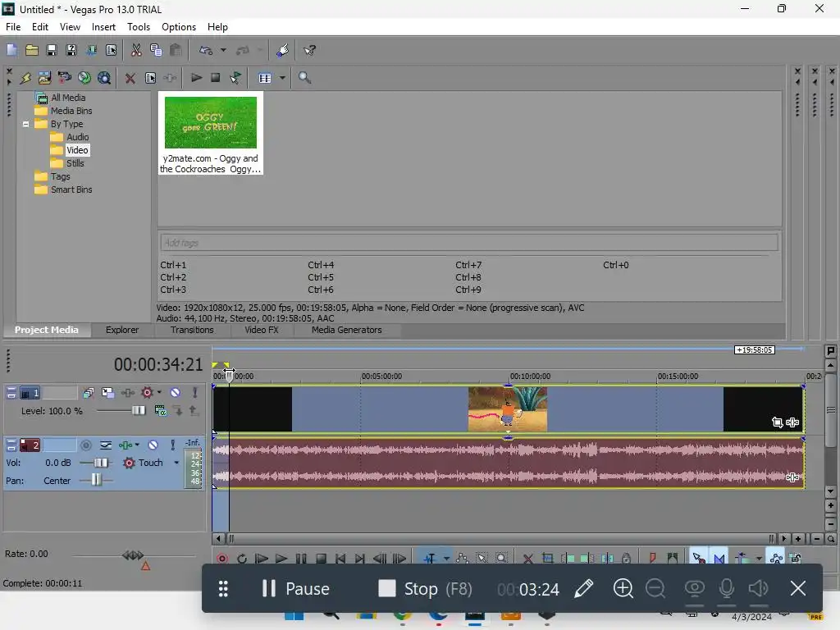Open the Tools menu
This screenshot has height=630, width=840.
tap(138, 27)
